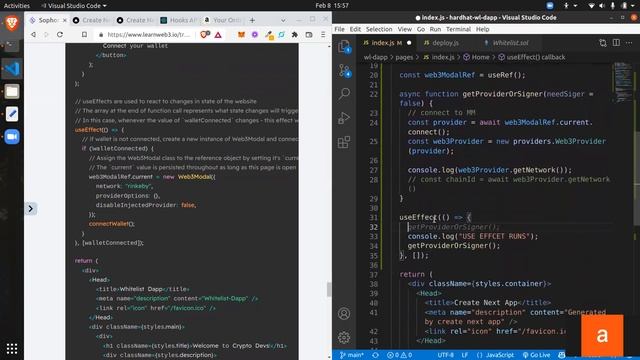Open the MetaMask fox extension
The height and width of the screenshot is (360, 640).
[242, 35]
